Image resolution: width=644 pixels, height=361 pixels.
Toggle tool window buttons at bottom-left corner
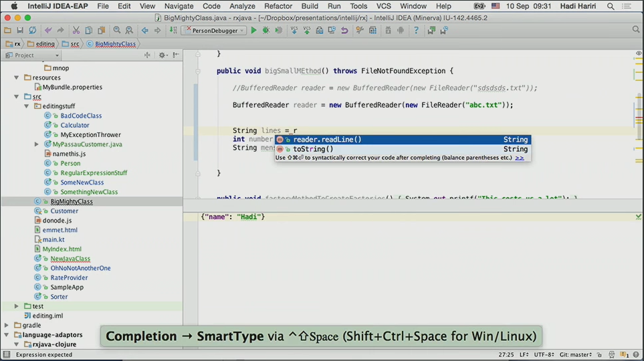pos(6,355)
